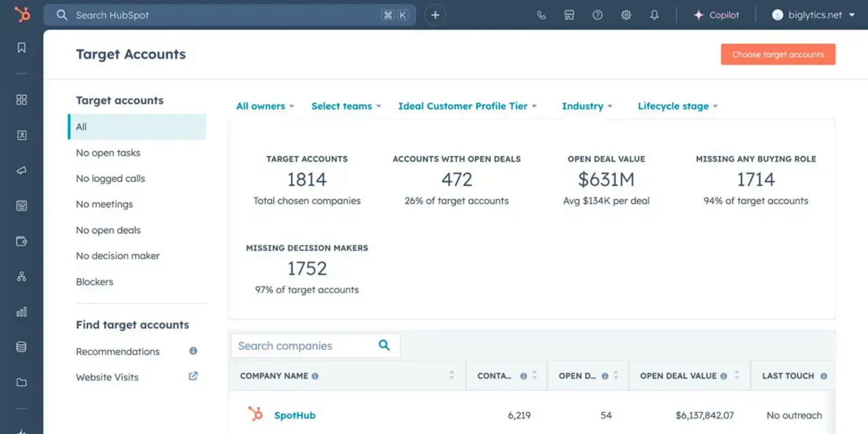Open the Data Management database icon in the sidebar
The width and height of the screenshot is (868, 434).
pos(22,347)
